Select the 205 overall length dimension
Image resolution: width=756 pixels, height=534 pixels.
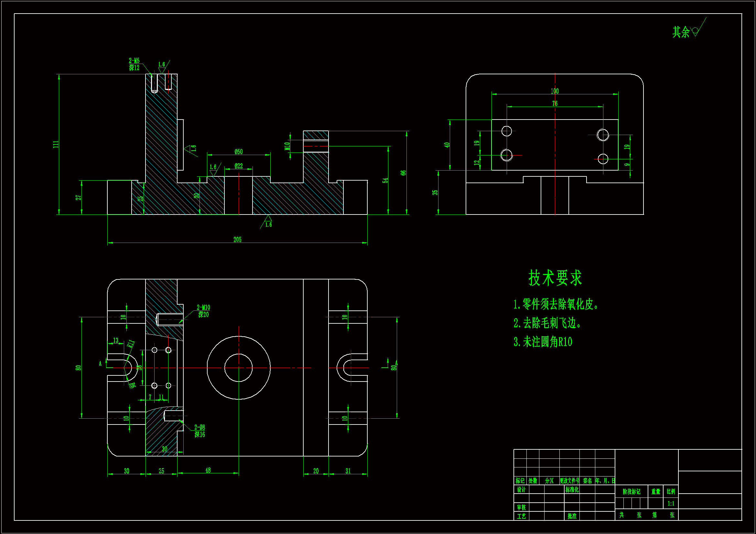coord(237,239)
